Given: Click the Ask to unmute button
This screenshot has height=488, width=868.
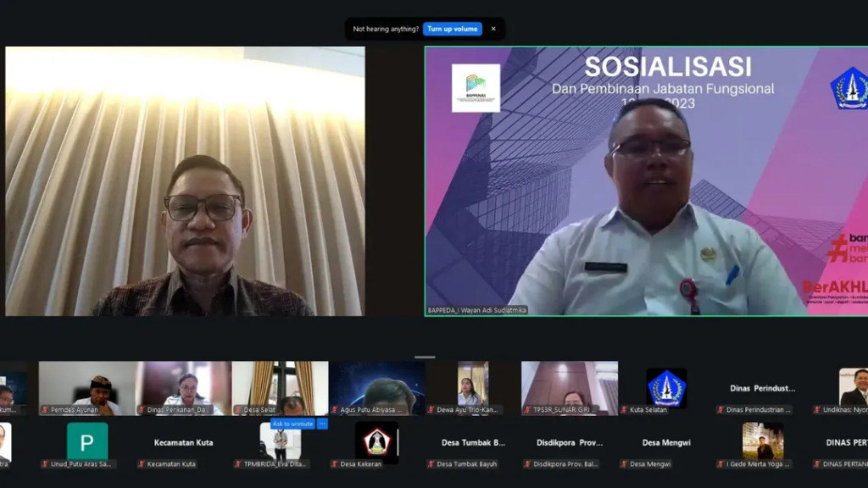Looking at the screenshot, I should (x=292, y=424).
